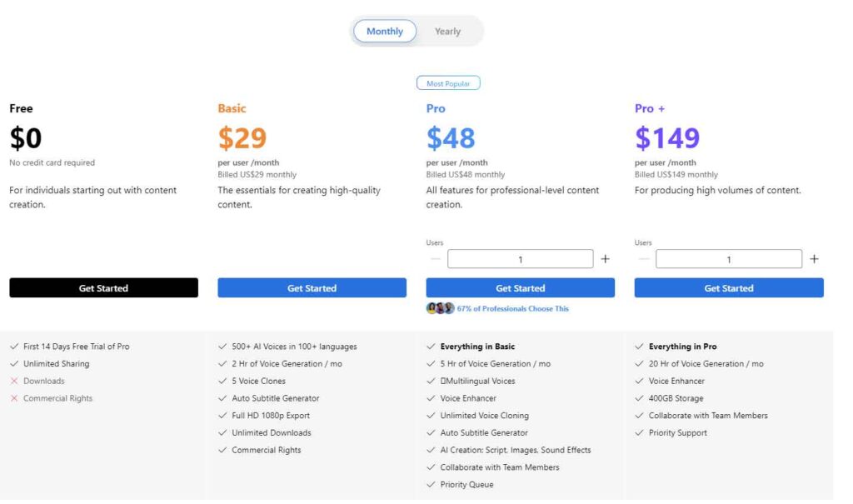Image resolution: width=853 pixels, height=504 pixels.
Task: Click checkmark beside Auto Subtitle Generator in Pro
Action: click(x=431, y=433)
